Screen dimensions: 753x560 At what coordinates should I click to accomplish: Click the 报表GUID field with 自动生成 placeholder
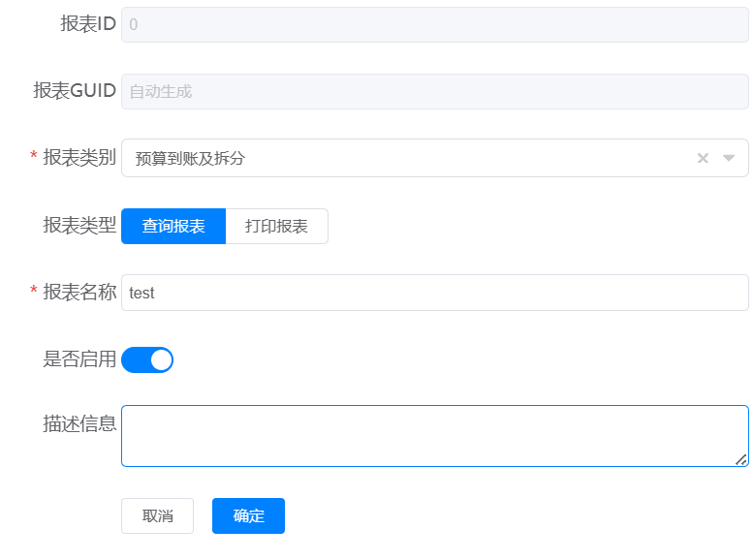point(434,91)
